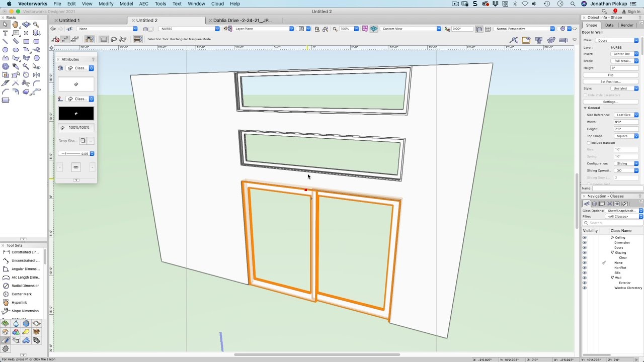The width and height of the screenshot is (644, 362).
Task: Open the Classes tab in Navigation palette
Action: (587, 204)
